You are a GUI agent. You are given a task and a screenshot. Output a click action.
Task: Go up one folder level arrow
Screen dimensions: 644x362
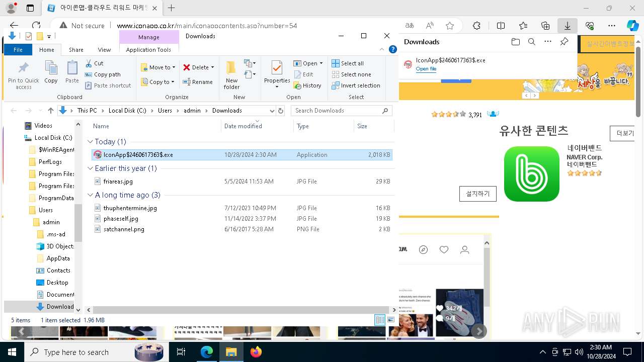[50, 111]
